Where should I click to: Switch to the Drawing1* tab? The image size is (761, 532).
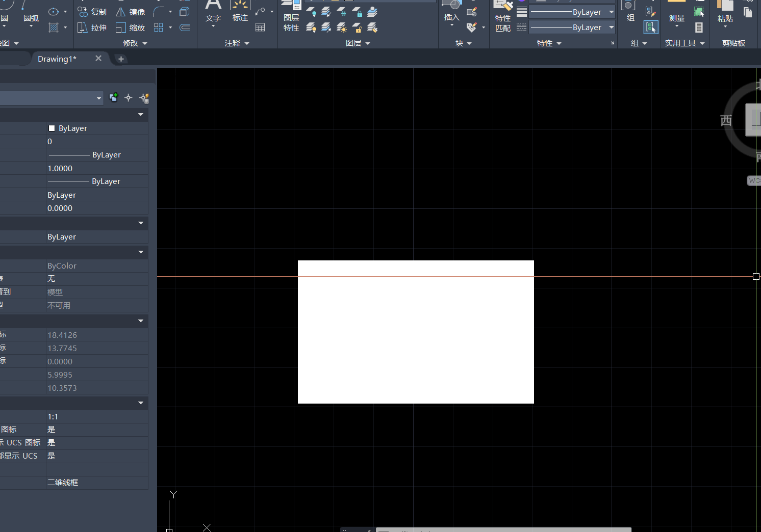click(x=57, y=59)
